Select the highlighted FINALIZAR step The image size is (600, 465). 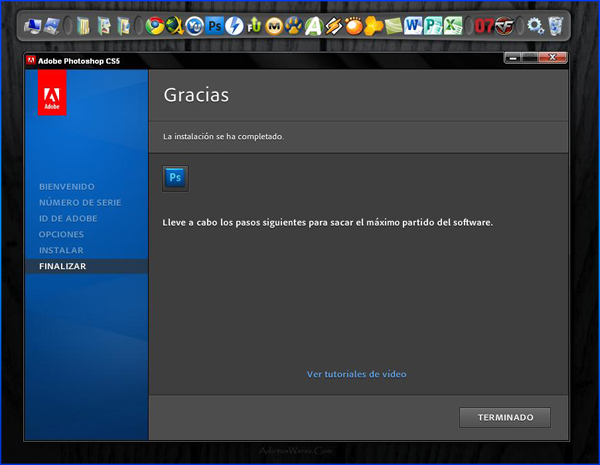pyautogui.click(x=87, y=266)
